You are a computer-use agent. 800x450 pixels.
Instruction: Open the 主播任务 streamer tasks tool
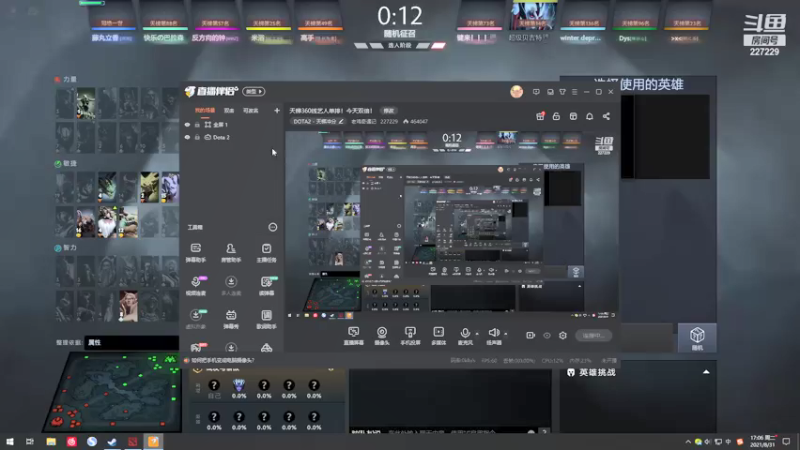pos(266,252)
